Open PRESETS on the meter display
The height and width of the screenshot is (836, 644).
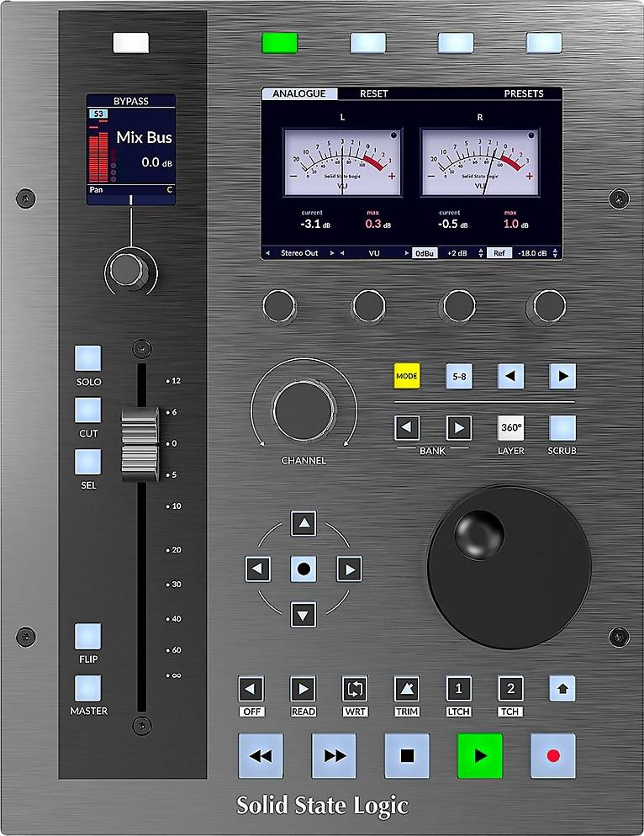[524, 93]
